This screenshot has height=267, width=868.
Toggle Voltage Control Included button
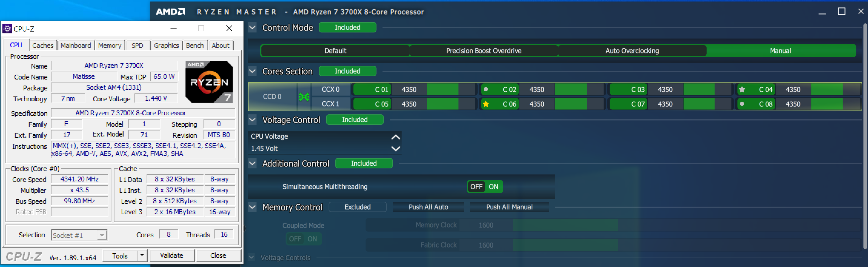(x=355, y=120)
